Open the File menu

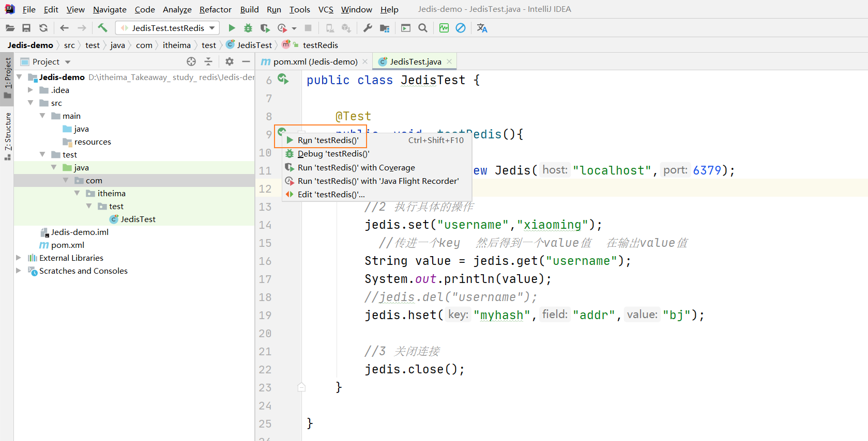tap(29, 9)
